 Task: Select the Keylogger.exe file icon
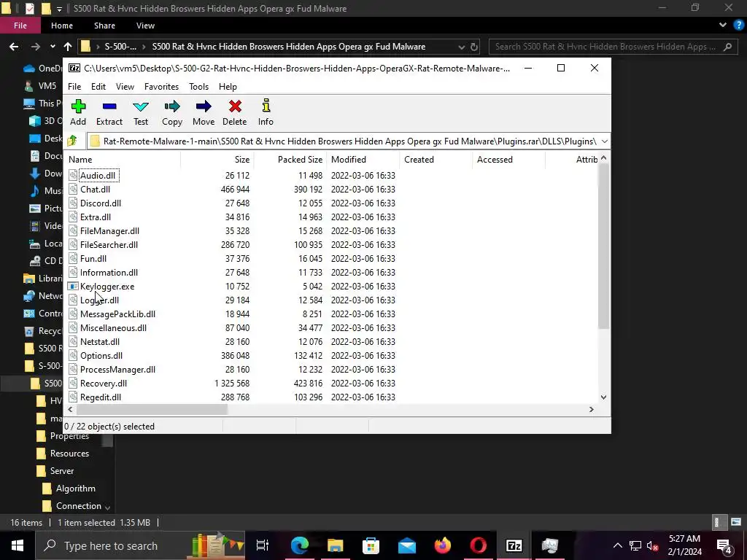point(72,286)
